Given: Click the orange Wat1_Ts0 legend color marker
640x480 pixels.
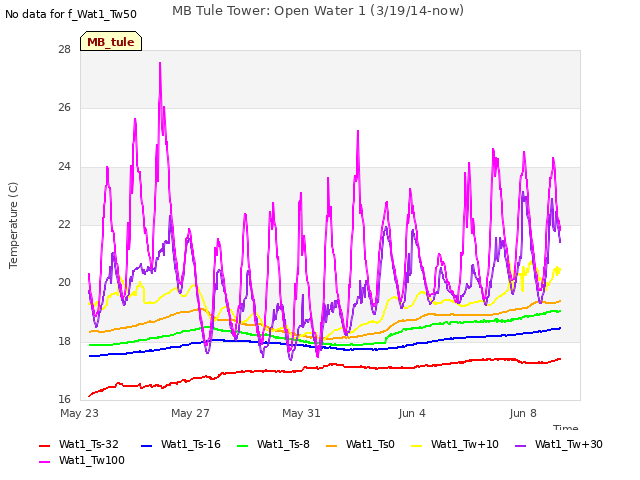Looking at the screenshot, I should [x=332, y=446].
